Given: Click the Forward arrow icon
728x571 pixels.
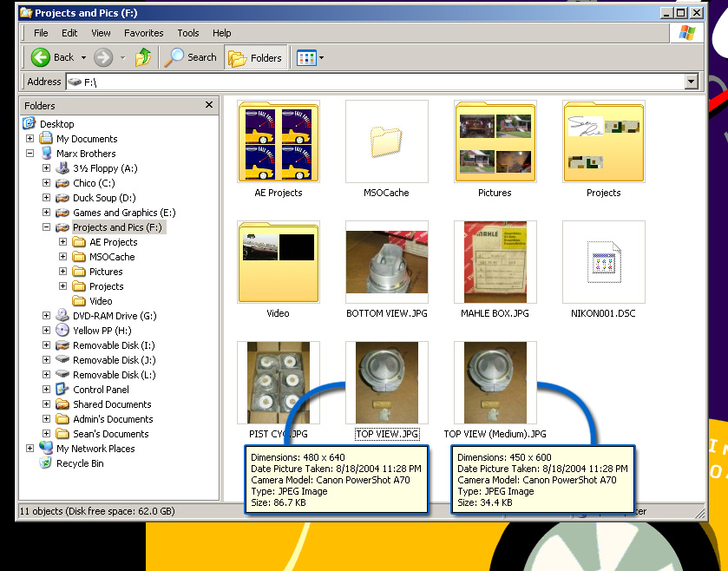Looking at the screenshot, I should coord(103,57).
